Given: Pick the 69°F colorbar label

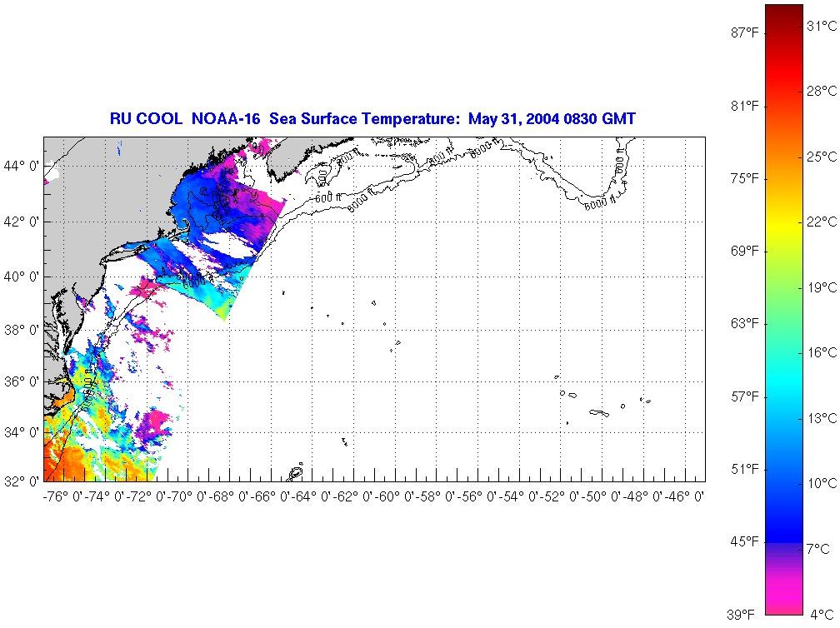Looking at the screenshot, I should pos(745,251).
